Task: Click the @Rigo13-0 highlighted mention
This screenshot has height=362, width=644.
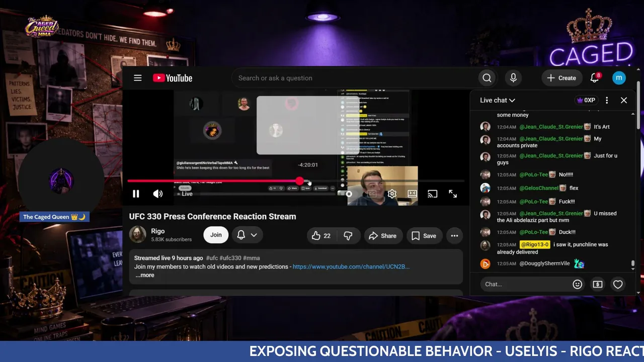Action: [x=535, y=244]
